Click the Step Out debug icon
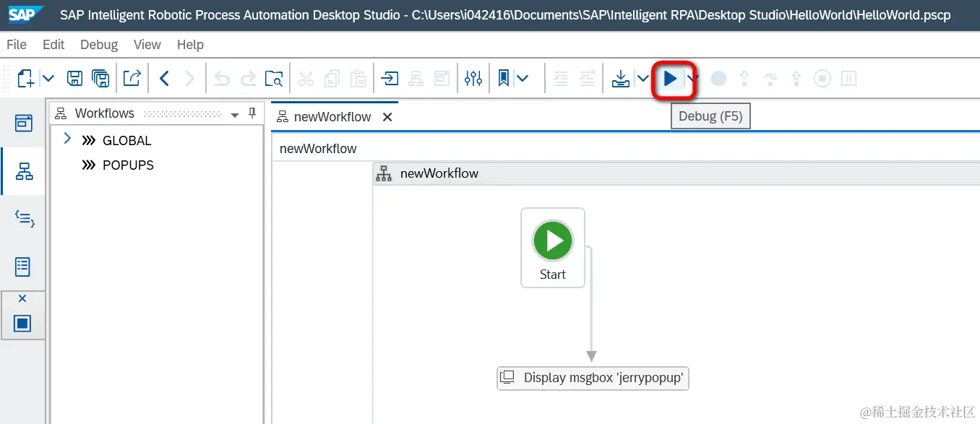Viewport: 980px width, 424px height. [796, 78]
